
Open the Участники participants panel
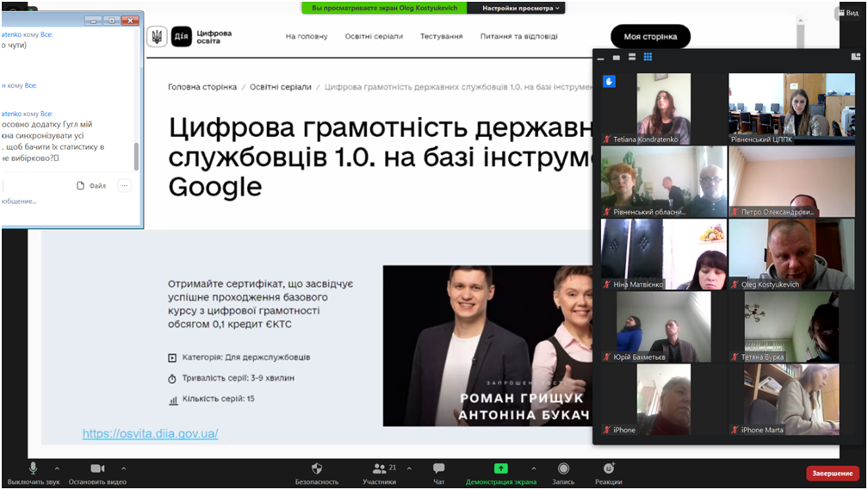(x=379, y=468)
